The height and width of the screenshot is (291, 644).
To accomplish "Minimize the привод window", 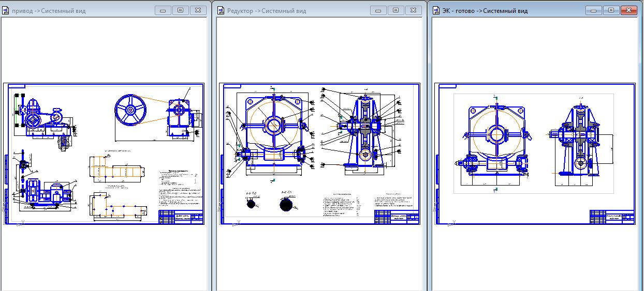I will coord(163,10).
